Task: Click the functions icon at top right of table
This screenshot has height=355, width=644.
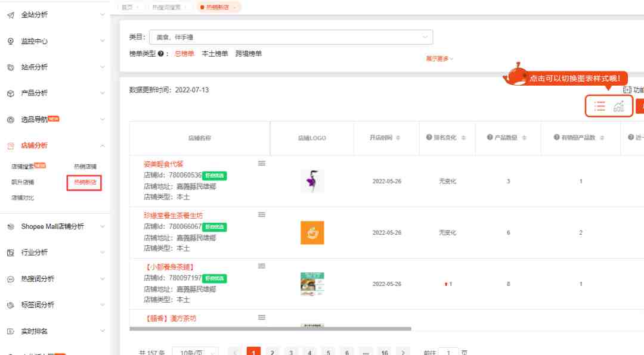Action: pyautogui.click(x=627, y=90)
